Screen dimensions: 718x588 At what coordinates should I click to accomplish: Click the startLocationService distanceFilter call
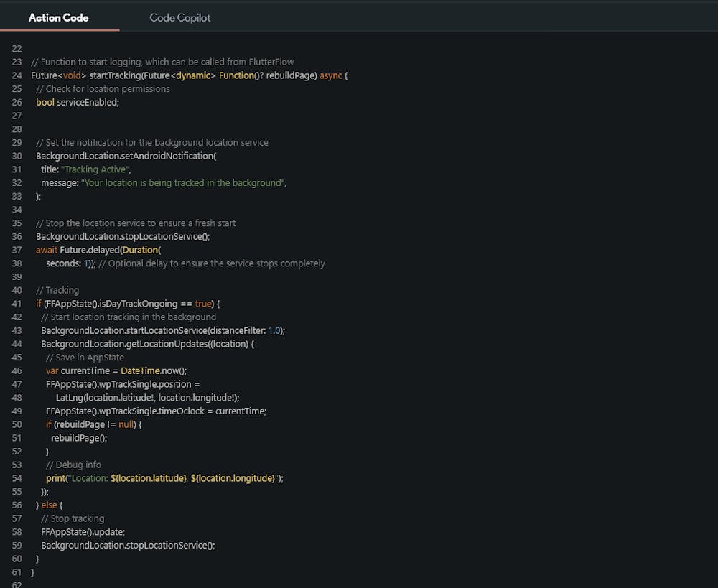click(x=162, y=330)
